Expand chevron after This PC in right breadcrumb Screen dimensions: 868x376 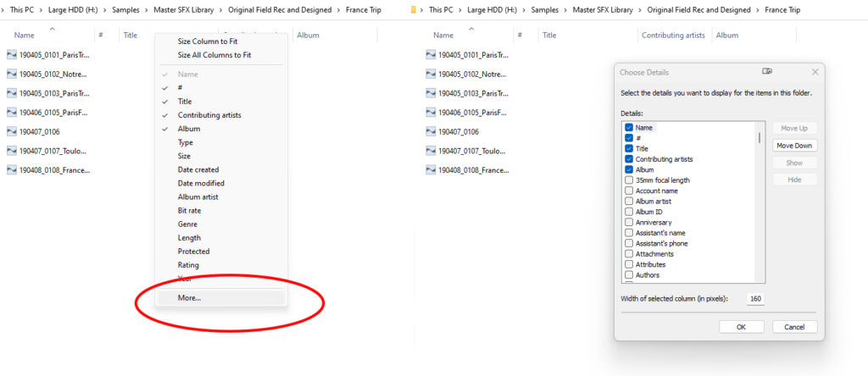(x=461, y=10)
